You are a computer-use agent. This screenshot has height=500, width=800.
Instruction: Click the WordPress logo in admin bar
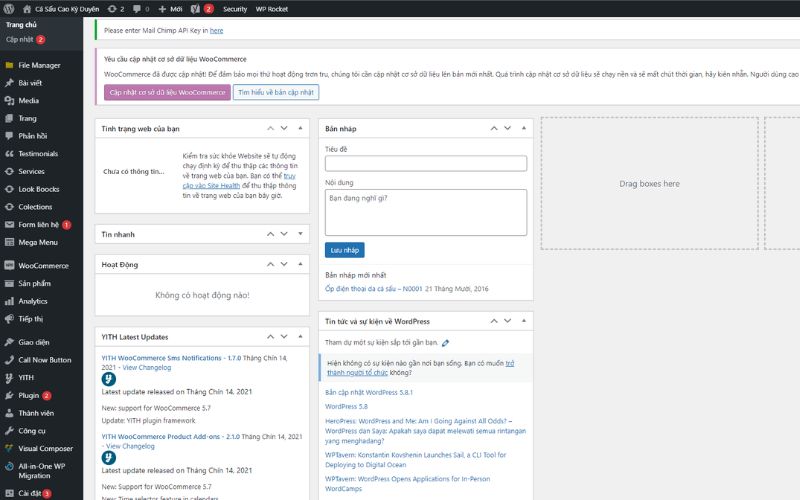pos(9,9)
